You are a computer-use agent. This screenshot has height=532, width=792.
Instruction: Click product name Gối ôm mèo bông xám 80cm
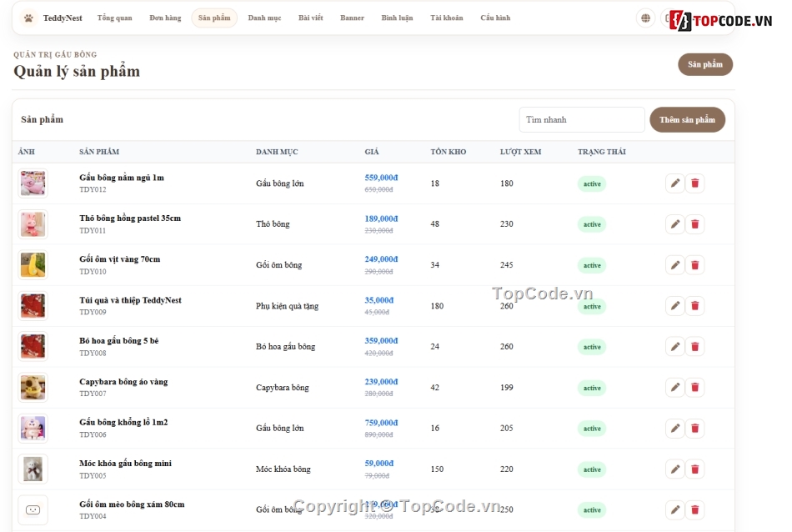tap(132, 504)
